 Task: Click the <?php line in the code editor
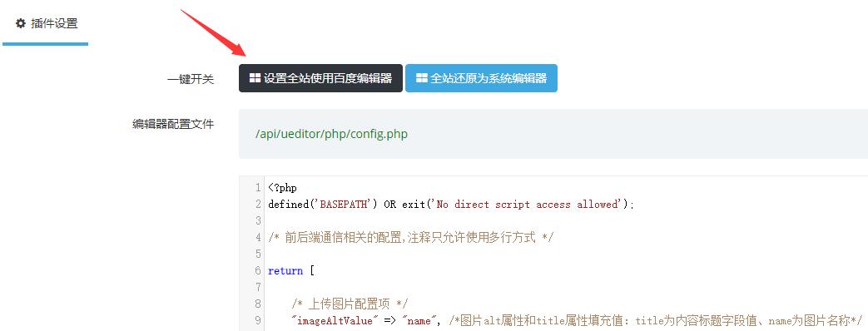[282, 188]
